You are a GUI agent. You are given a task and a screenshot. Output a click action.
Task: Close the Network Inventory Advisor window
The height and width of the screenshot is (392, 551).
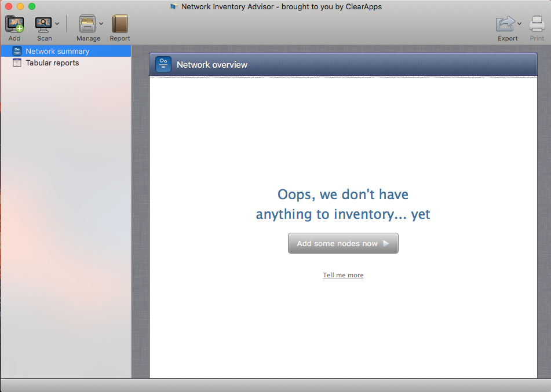(8, 6)
